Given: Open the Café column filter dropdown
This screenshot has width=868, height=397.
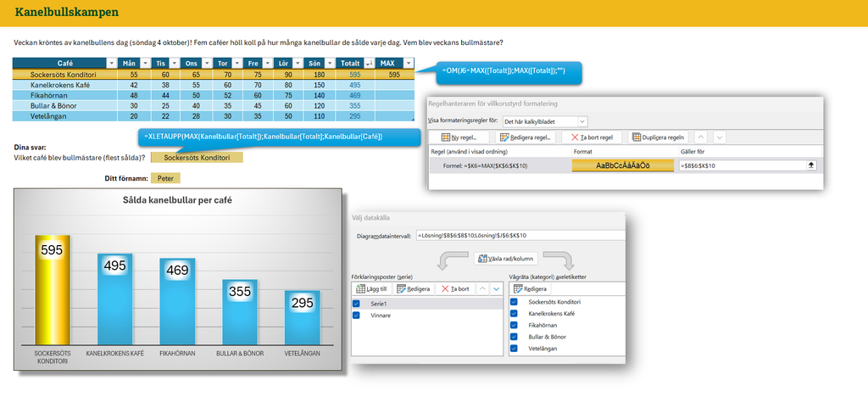Looking at the screenshot, I should [111, 63].
